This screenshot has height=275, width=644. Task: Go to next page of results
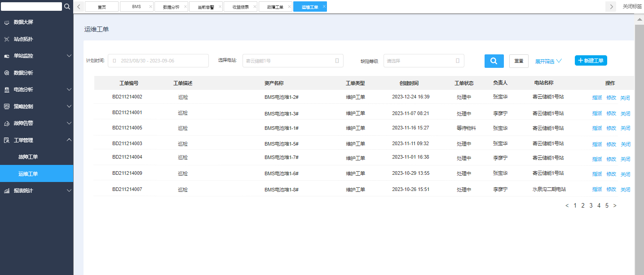pyautogui.click(x=615, y=206)
